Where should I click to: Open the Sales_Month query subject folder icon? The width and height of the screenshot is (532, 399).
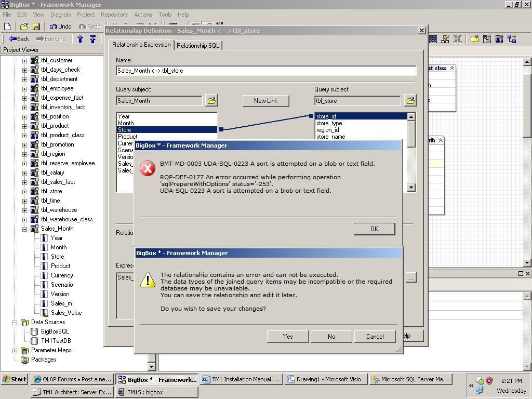point(211,100)
